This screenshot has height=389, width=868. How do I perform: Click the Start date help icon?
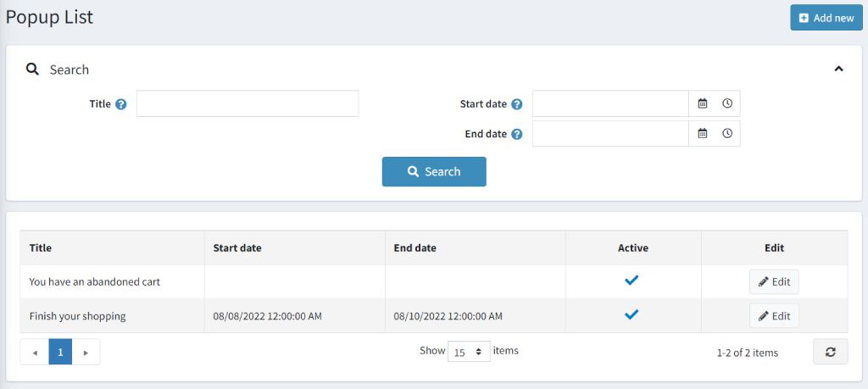[516, 104]
